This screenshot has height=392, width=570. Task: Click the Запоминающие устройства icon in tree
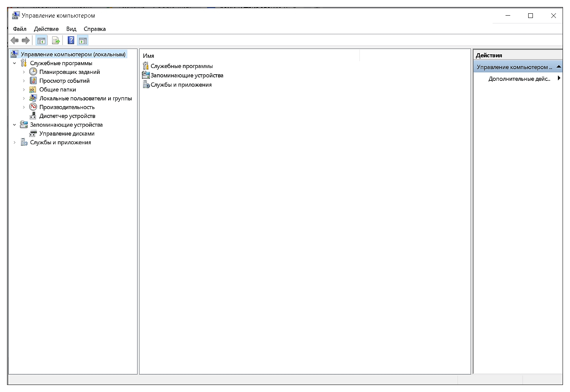[x=24, y=125]
